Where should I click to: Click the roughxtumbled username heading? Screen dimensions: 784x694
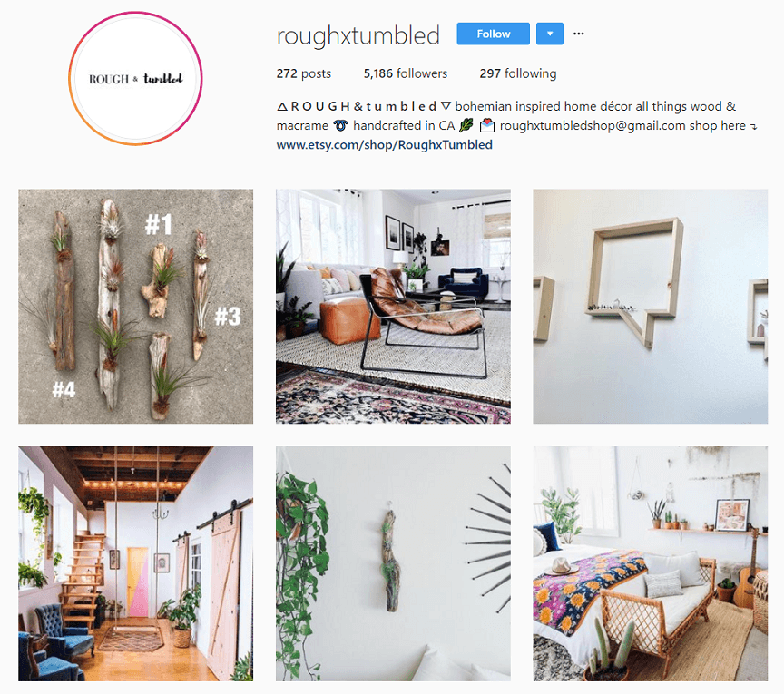[x=358, y=36]
